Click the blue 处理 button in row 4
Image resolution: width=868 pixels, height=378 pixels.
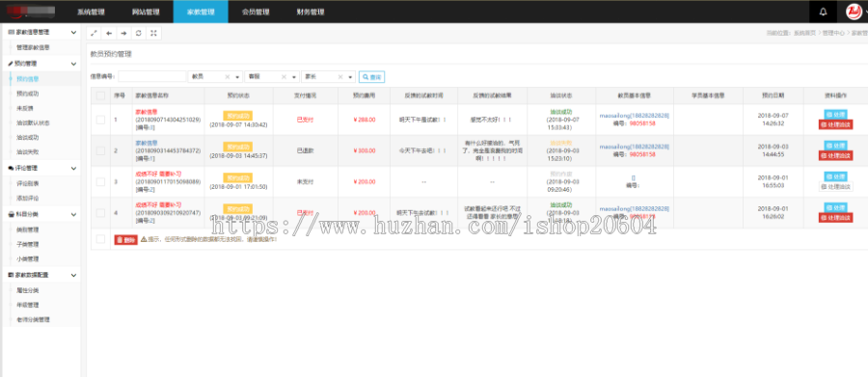click(x=836, y=207)
